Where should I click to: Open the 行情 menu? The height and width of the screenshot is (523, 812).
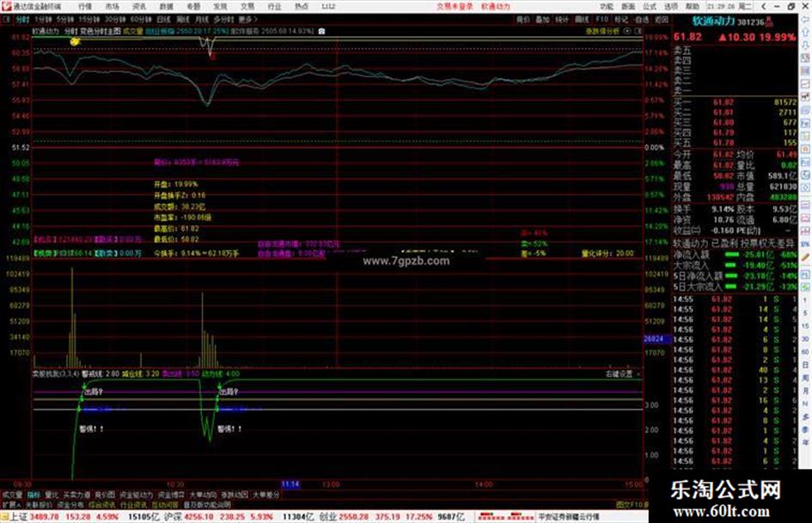pyautogui.click(x=85, y=7)
